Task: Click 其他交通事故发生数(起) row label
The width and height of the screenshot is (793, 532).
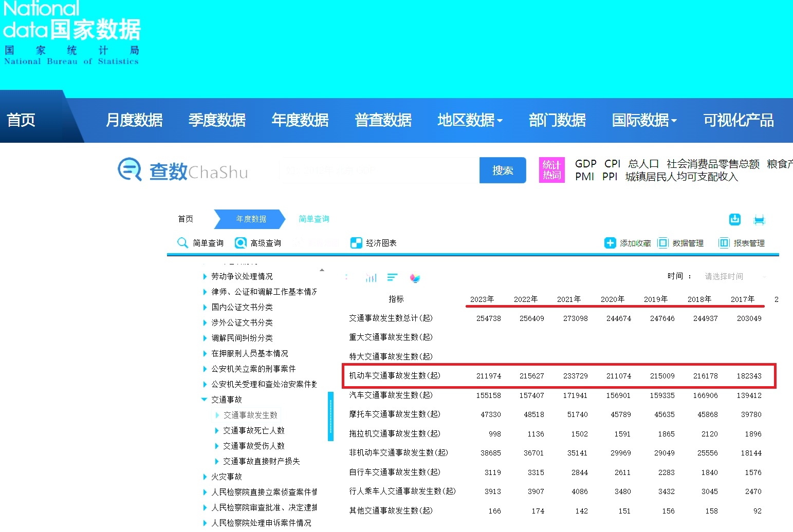Action: (391, 510)
